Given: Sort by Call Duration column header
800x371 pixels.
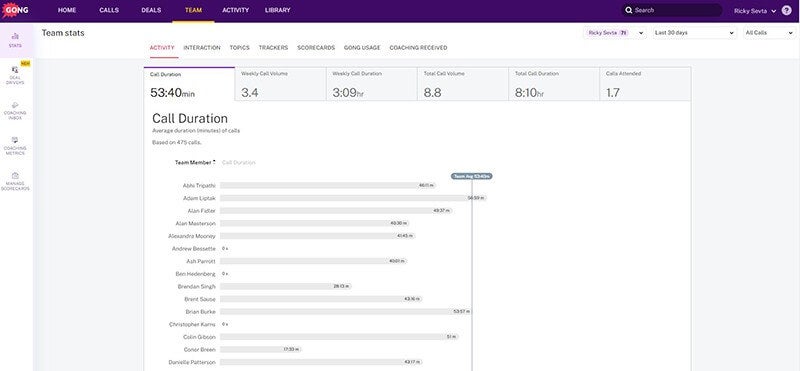Looking at the screenshot, I should click(239, 163).
